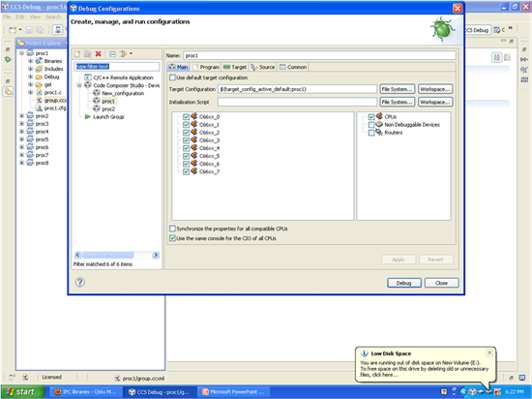
Task: Click the configuration tree horizontal scrollbar
Action: [x=108, y=255]
